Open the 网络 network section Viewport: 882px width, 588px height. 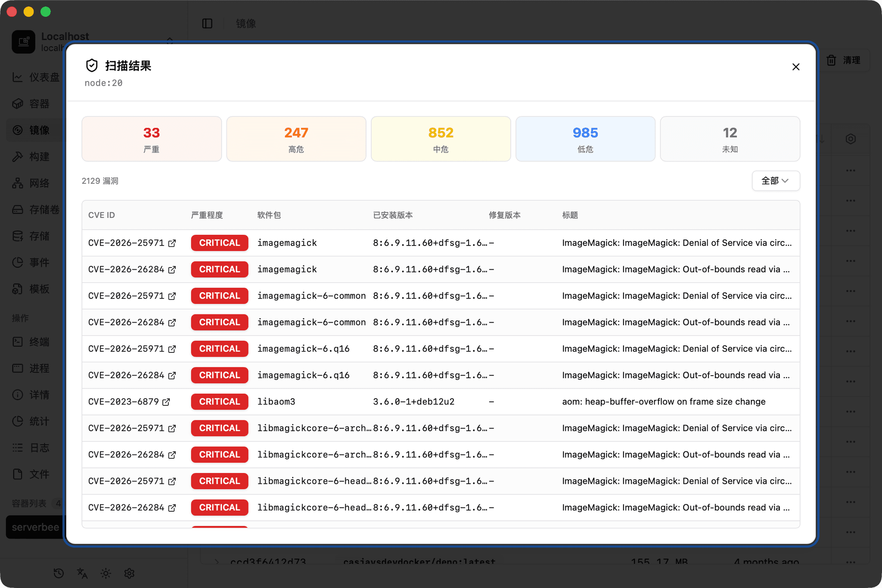[39, 183]
